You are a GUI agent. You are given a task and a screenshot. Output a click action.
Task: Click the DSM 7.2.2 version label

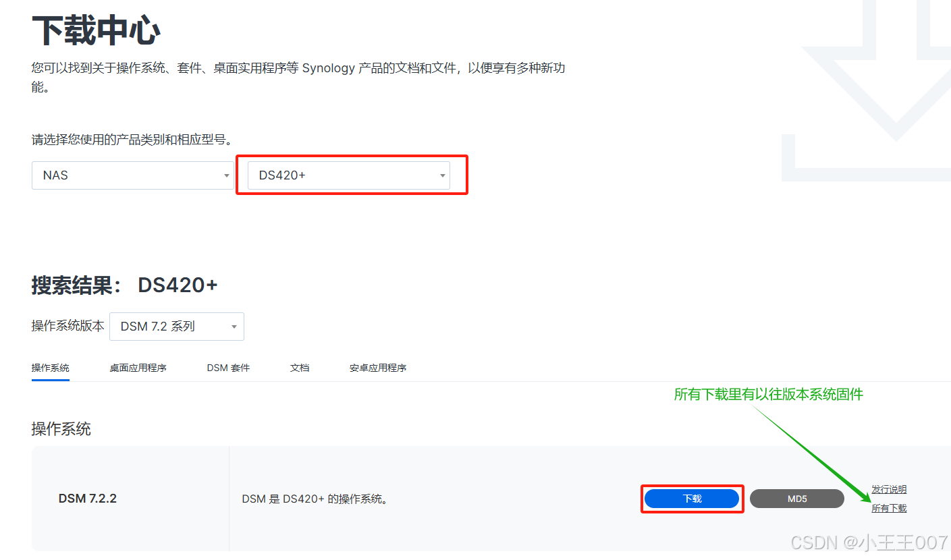[x=88, y=499]
